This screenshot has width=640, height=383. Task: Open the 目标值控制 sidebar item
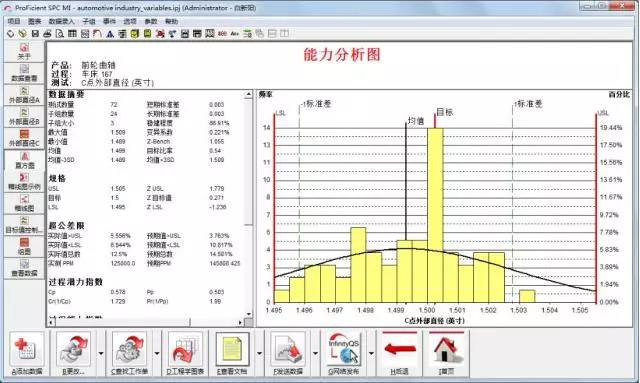(x=24, y=225)
